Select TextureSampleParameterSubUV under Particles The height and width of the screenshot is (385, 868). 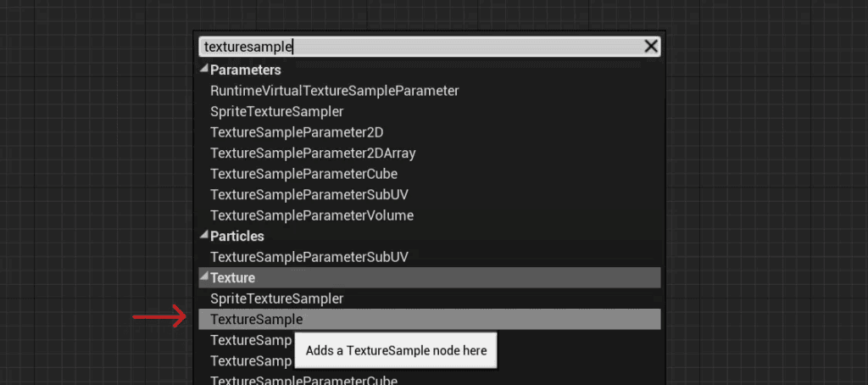coord(309,257)
